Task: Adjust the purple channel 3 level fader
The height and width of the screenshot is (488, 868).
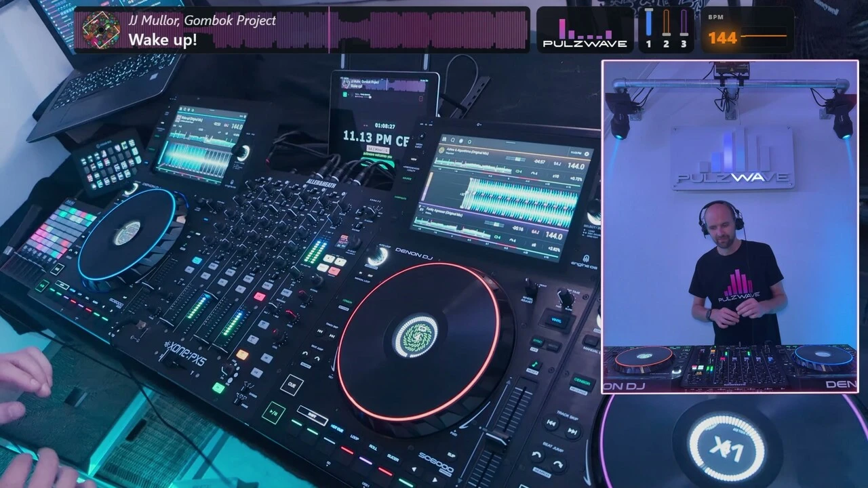Action: pyautogui.click(x=684, y=24)
